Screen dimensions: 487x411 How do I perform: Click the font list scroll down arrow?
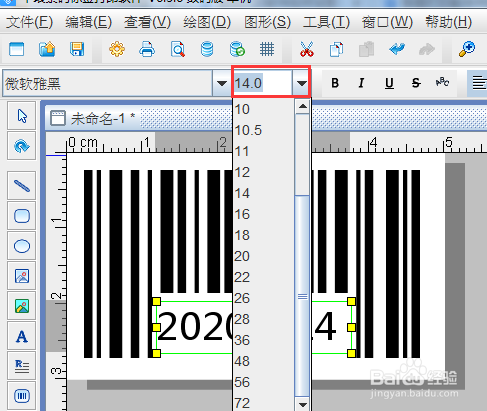[x=302, y=404]
